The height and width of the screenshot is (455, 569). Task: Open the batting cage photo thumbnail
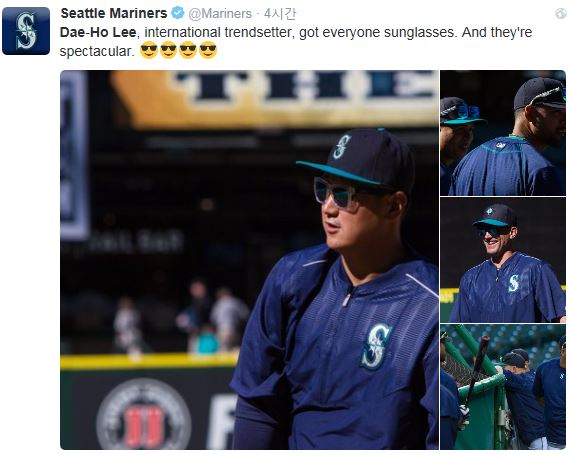tap(503, 387)
